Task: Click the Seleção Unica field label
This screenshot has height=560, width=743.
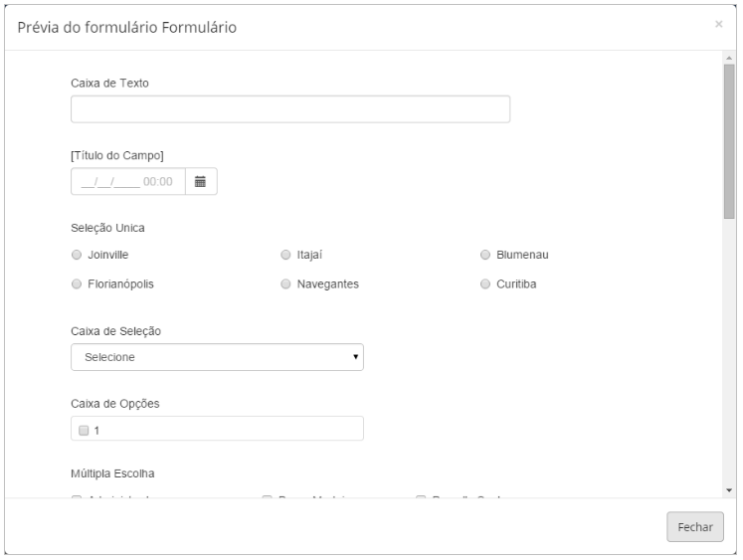Action: 107,228
